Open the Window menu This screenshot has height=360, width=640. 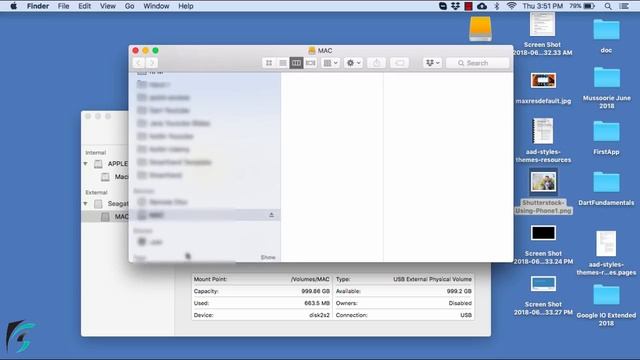coord(156,6)
